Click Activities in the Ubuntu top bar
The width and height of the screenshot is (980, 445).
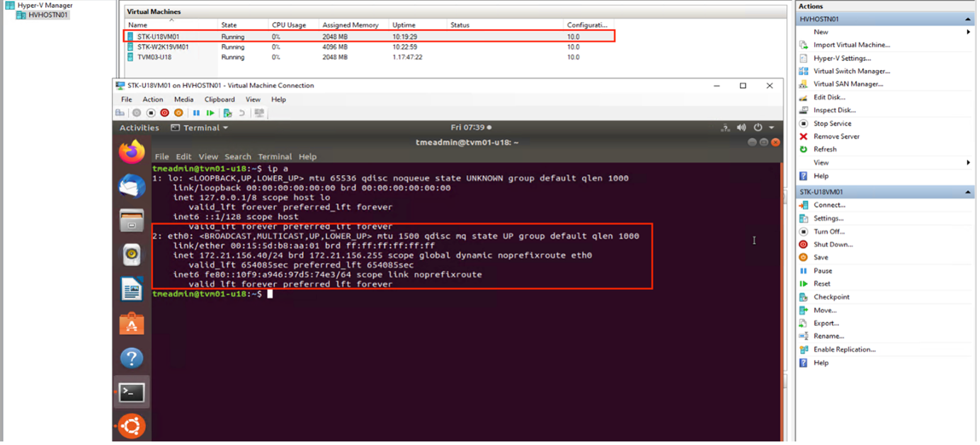click(x=139, y=128)
